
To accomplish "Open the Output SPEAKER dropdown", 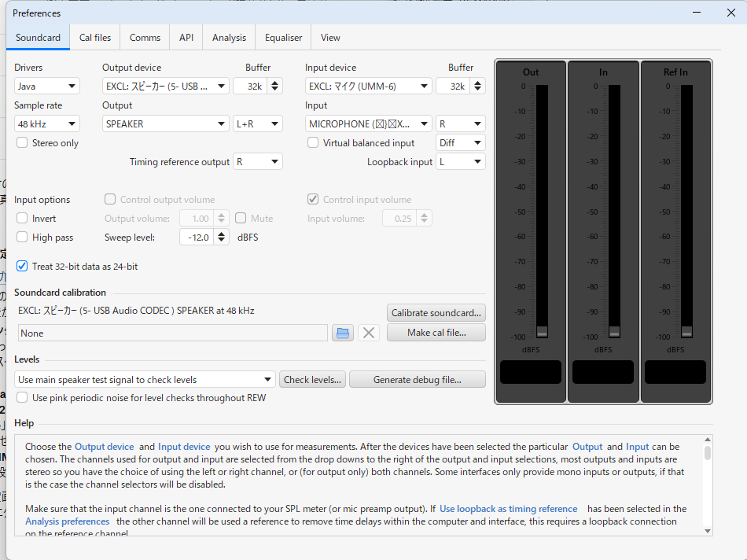I will (166, 124).
